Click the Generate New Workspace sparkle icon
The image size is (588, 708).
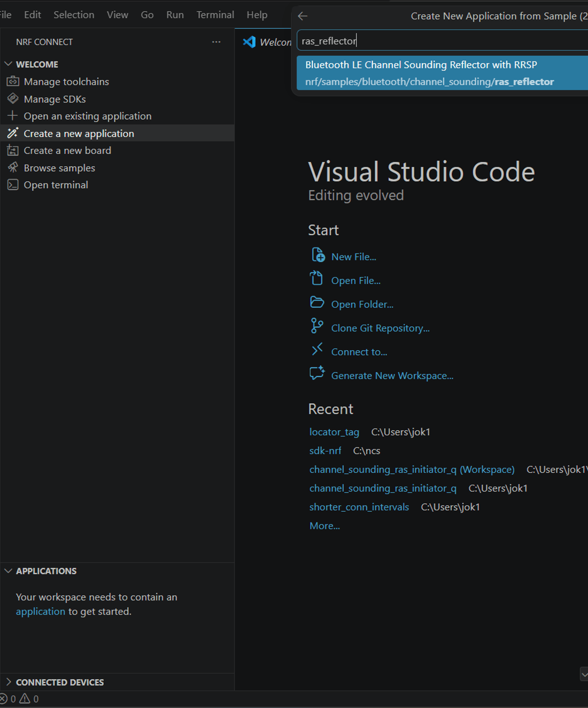pos(317,373)
